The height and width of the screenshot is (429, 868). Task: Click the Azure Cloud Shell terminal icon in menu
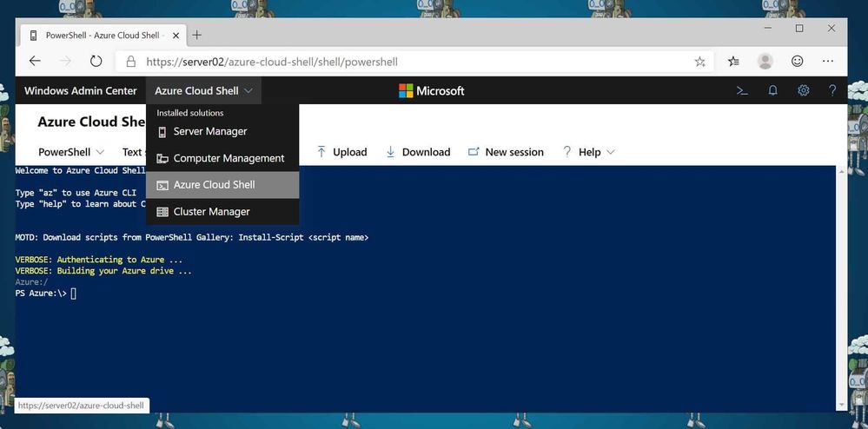(162, 185)
